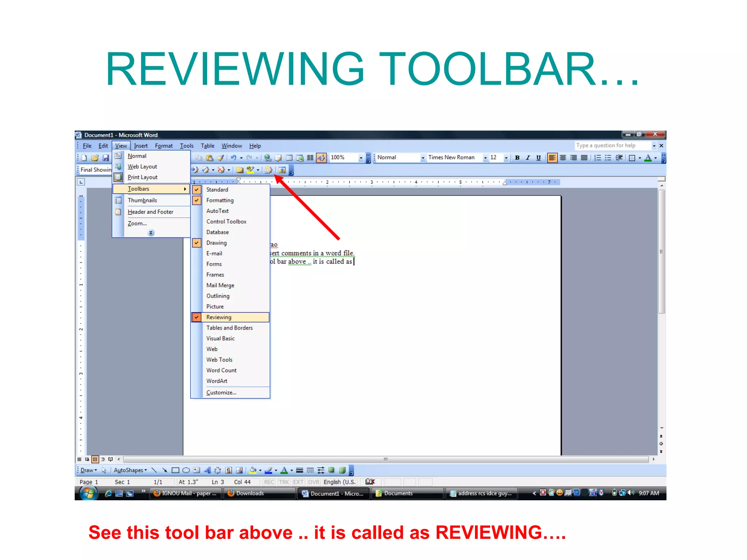Select Print Layout in View menu
This screenshot has width=747, height=560.
tap(151, 177)
